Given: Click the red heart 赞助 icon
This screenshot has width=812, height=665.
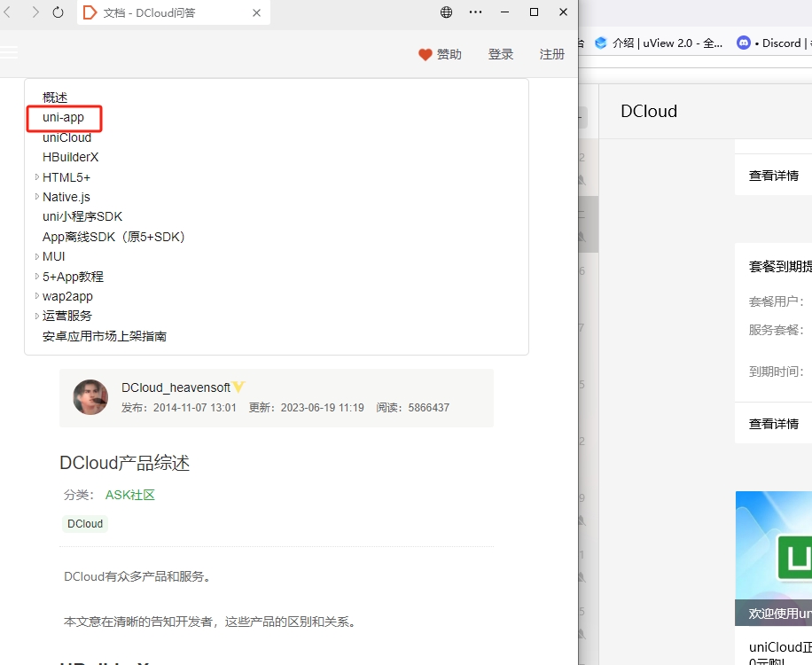Looking at the screenshot, I should click(x=426, y=54).
